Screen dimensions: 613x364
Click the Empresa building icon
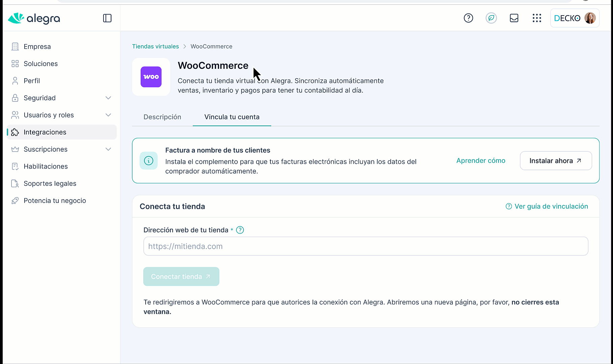pos(15,47)
